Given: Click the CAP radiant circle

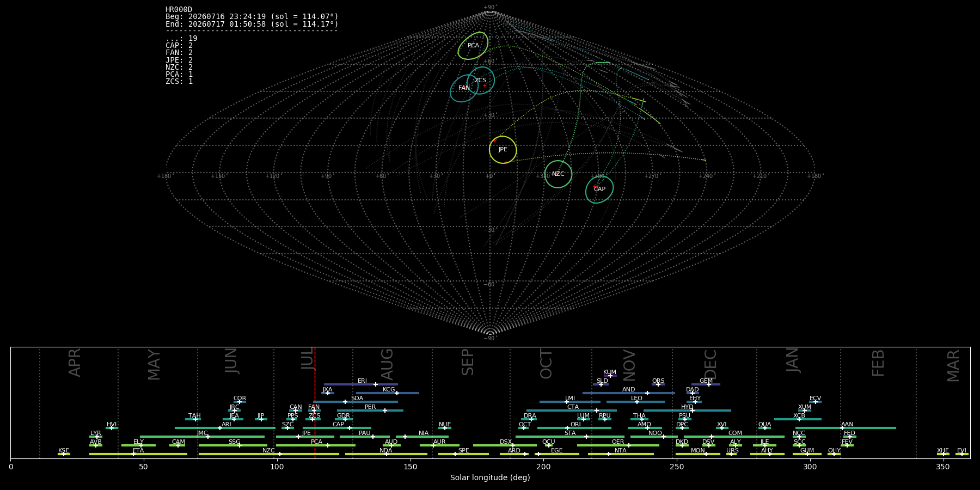Looking at the screenshot, I should [x=599, y=189].
